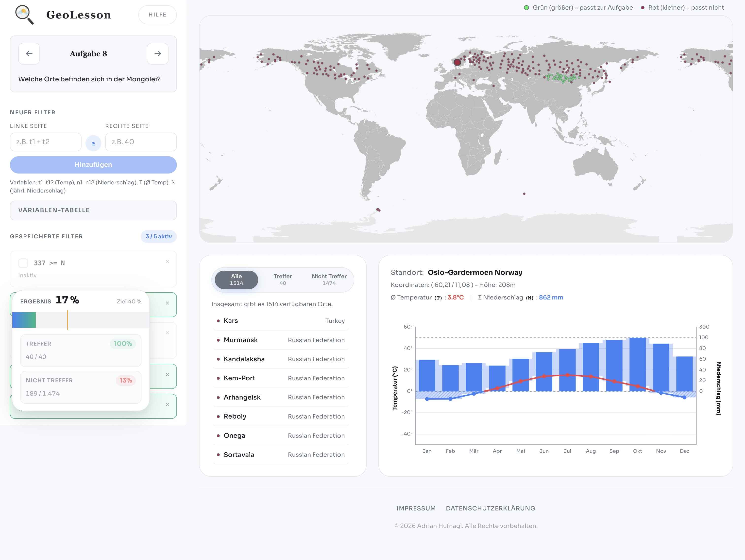Click the Linke Seite filter input field
This screenshot has height=560, width=745.
pos(46,142)
